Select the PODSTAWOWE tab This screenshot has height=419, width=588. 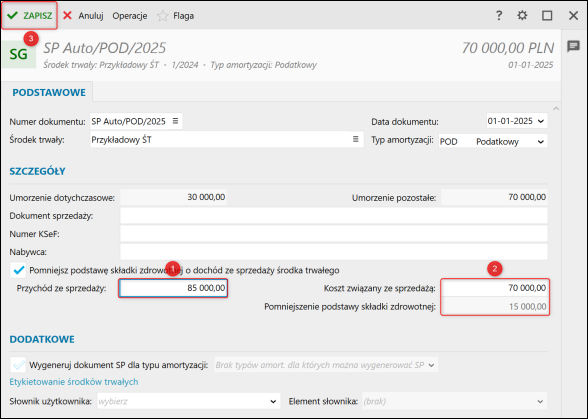click(49, 92)
